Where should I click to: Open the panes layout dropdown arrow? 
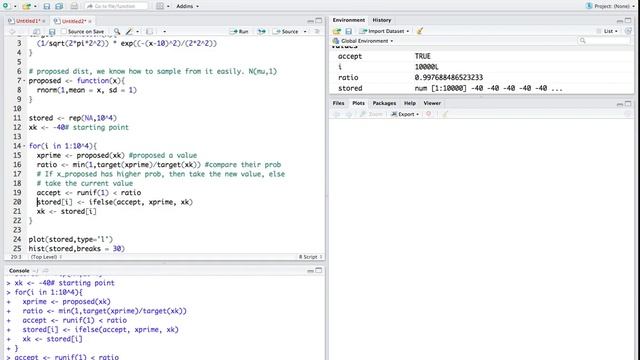(168, 7)
